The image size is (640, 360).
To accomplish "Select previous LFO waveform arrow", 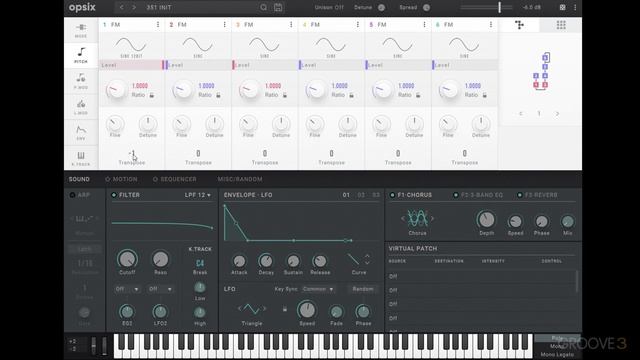I will click(x=240, y=309).
